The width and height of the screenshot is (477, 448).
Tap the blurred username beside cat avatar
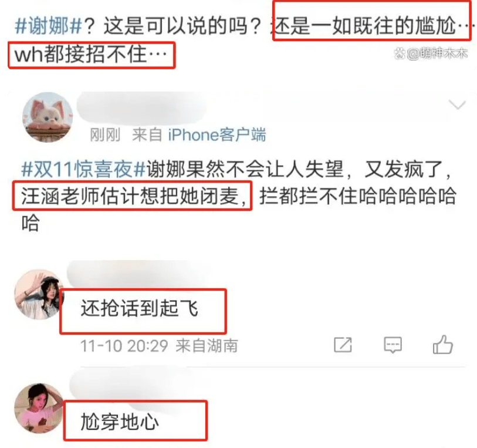(x=141, y=108)
